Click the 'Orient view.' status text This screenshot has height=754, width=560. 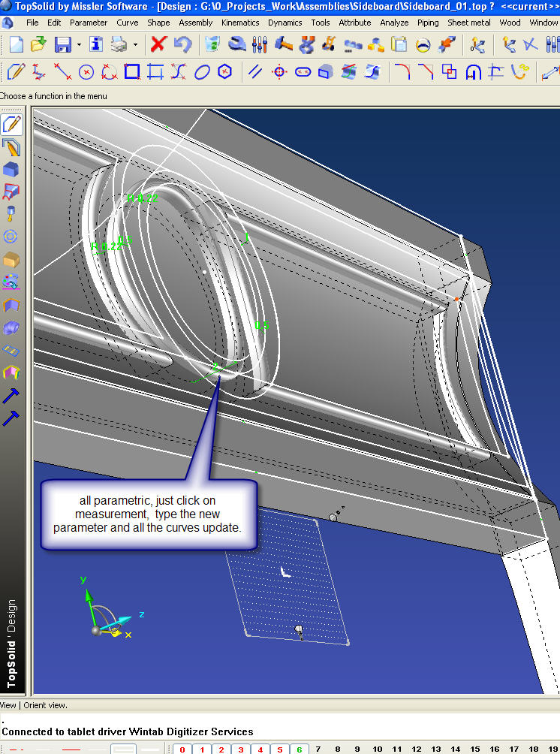point(45,705)
